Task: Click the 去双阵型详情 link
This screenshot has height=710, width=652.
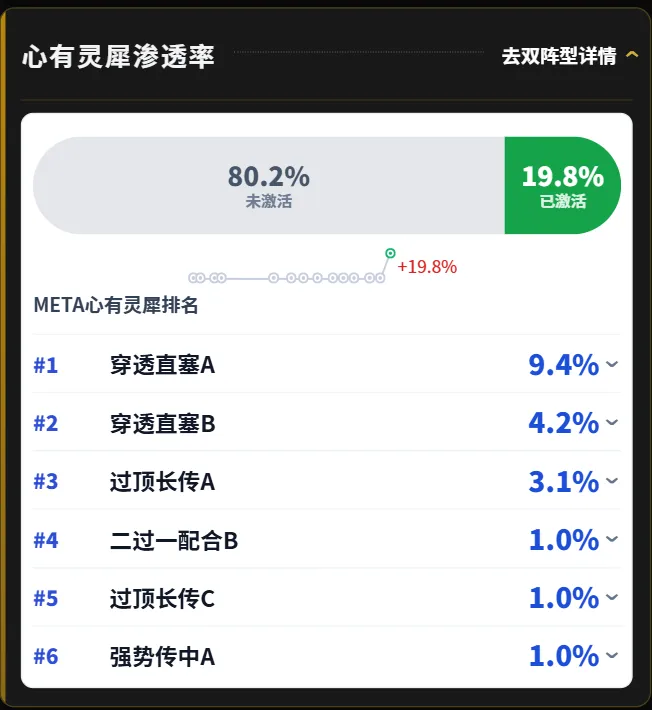Action: pyautogui.click(x=559, y=56)
